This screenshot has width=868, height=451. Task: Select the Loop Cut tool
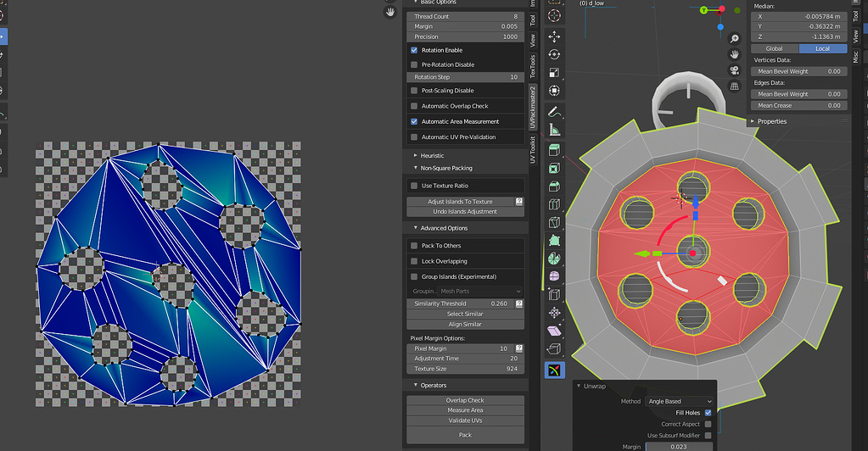click(x=554, y=204)
